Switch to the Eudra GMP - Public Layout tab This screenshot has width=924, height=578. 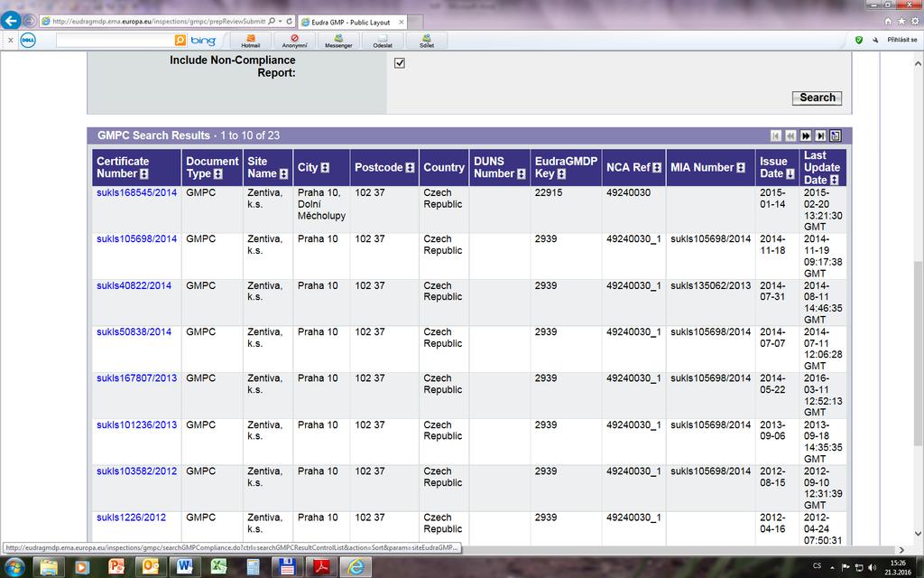tap(351, 23)
